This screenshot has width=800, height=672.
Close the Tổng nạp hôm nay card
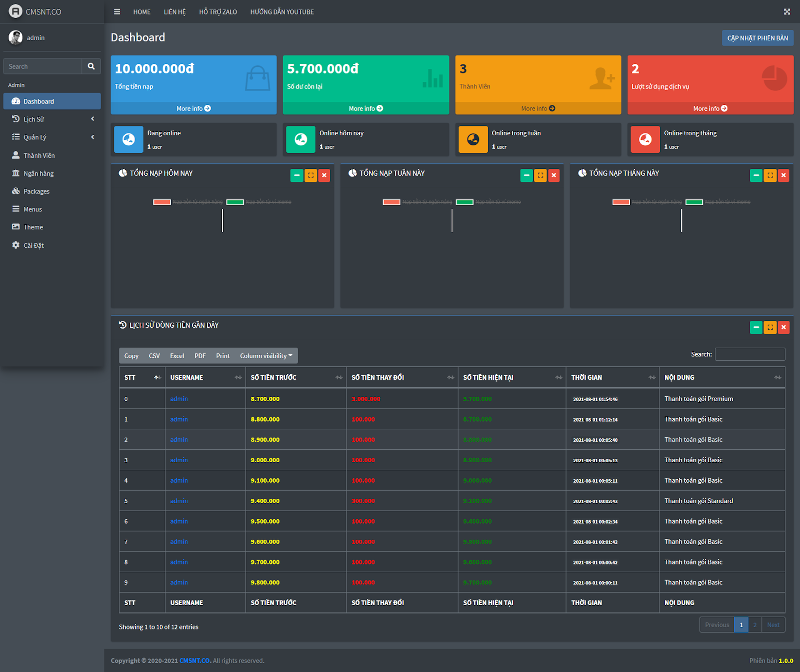[324, 175]
